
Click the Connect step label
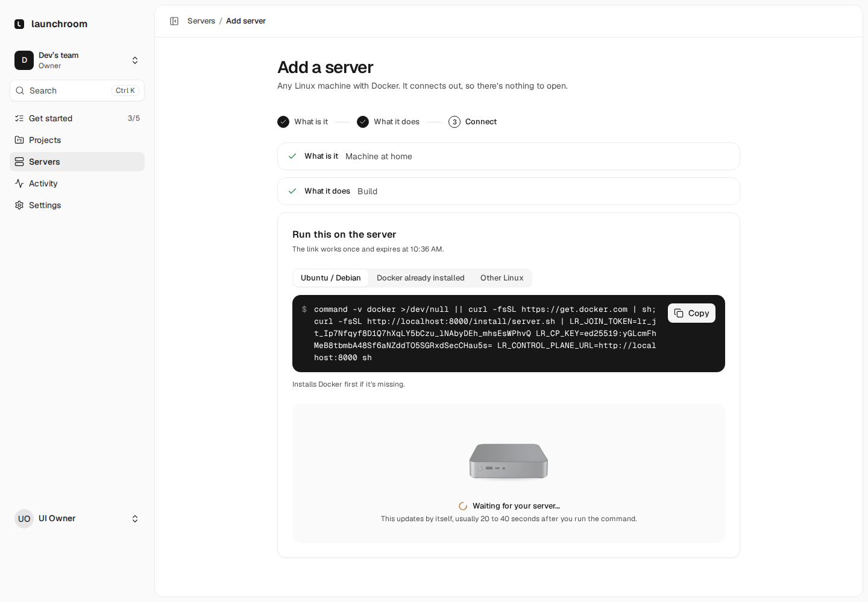point(481,122)
